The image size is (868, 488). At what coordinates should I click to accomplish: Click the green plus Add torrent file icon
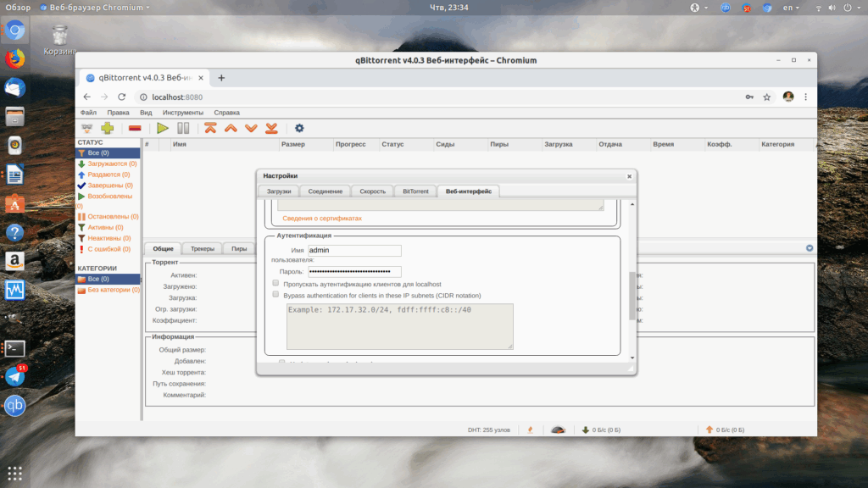coord(108,129)
